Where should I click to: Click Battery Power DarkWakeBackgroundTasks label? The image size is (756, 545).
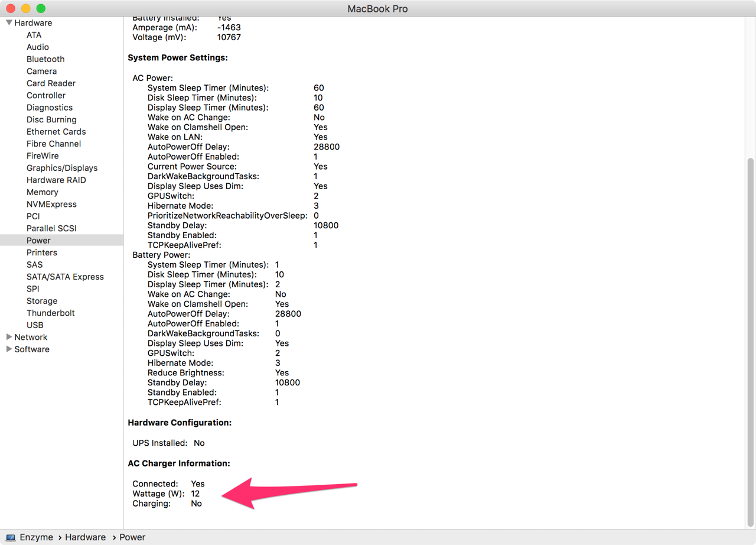(x=203, y=333)
